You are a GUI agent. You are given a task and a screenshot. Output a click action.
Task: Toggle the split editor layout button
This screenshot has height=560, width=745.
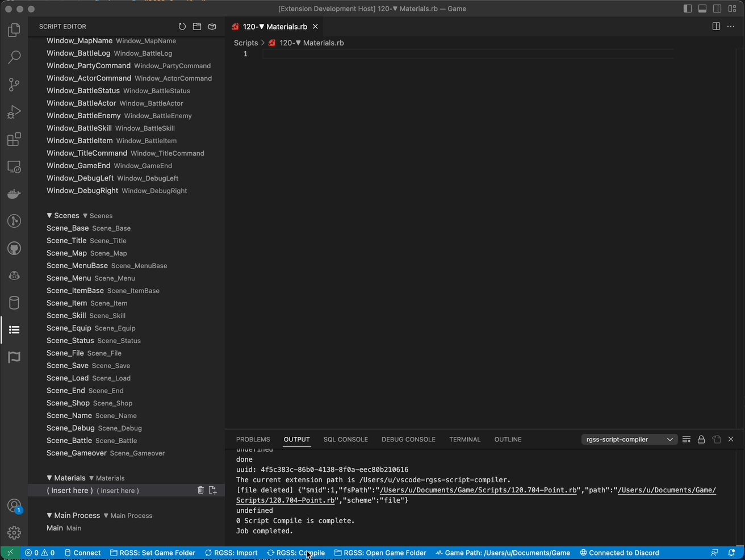click(716, 26)
